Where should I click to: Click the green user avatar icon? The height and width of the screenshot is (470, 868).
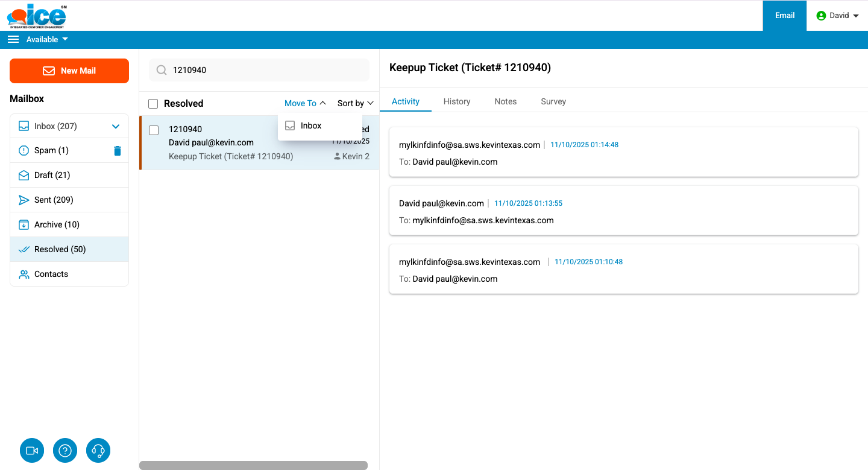pyautogui.click(x=821, y=16)
